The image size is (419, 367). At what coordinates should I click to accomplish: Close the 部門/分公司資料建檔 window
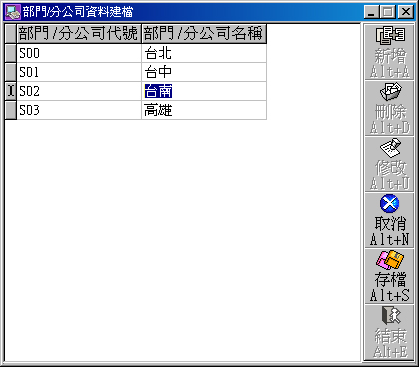point(406,12)
